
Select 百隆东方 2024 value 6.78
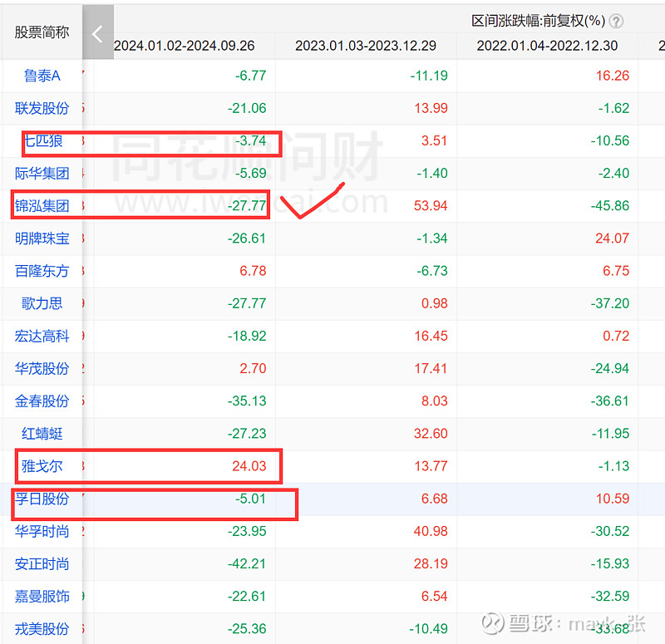click(x=254, y=271)
